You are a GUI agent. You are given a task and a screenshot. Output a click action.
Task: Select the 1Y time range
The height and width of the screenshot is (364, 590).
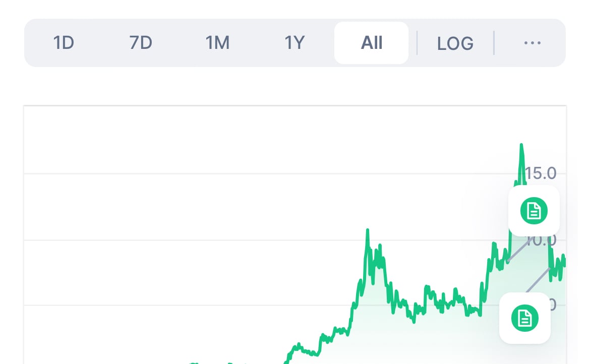294,43
